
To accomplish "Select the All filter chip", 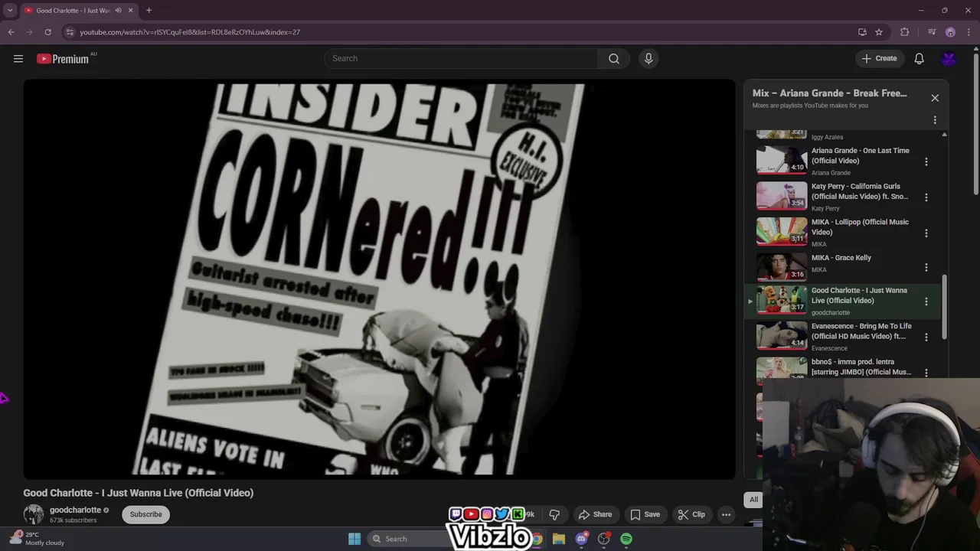I will pyautogui.click(x=753, y=500).
